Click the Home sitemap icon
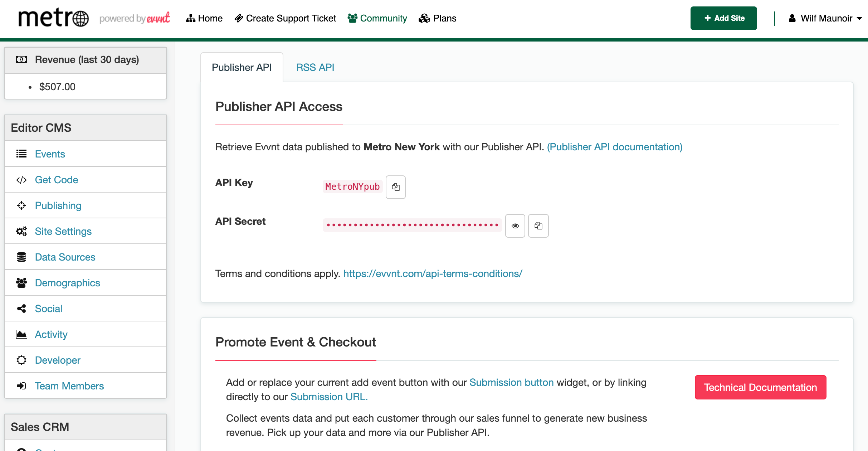Image resolution: width=868 pixels, height=451 pixels. point(190,18)
